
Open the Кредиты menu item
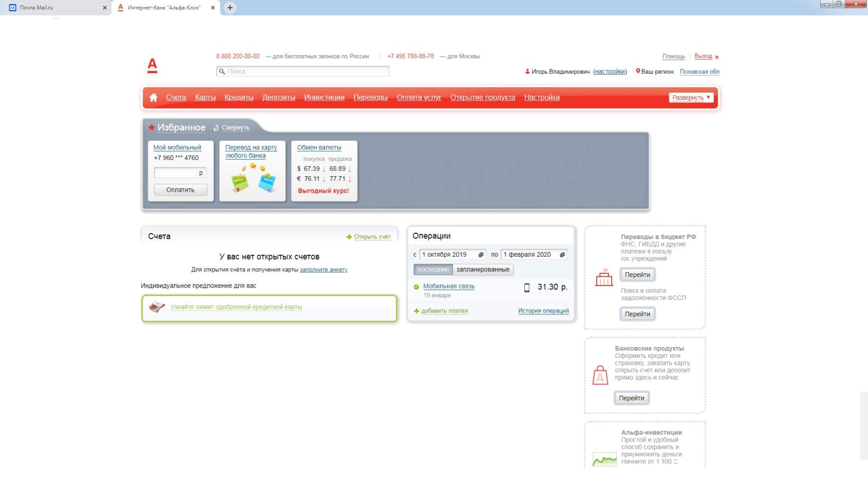(239, 98)
